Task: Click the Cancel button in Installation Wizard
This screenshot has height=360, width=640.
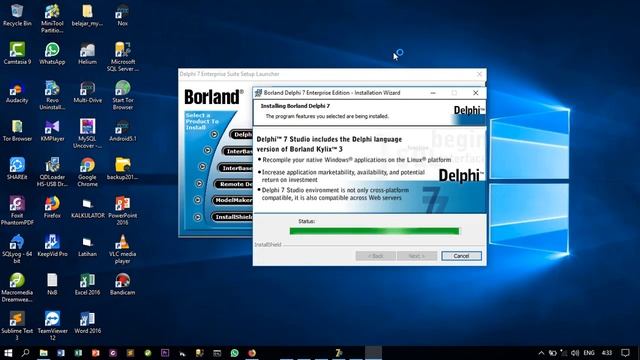Action: click(461, 256)
